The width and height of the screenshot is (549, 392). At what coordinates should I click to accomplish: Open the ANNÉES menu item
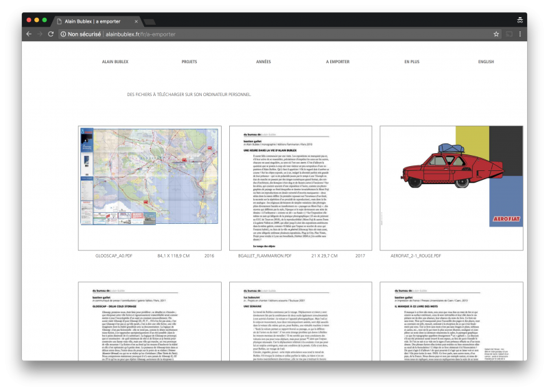pyautogui.click(x=263, y=62)
